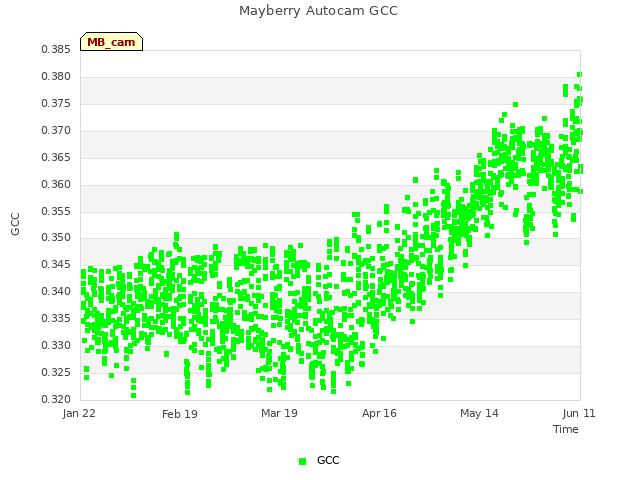Click the 0.320 y-axis value
Image resolution: width=640 pixels, height=480 pixels.
click(x=56, y=399)
